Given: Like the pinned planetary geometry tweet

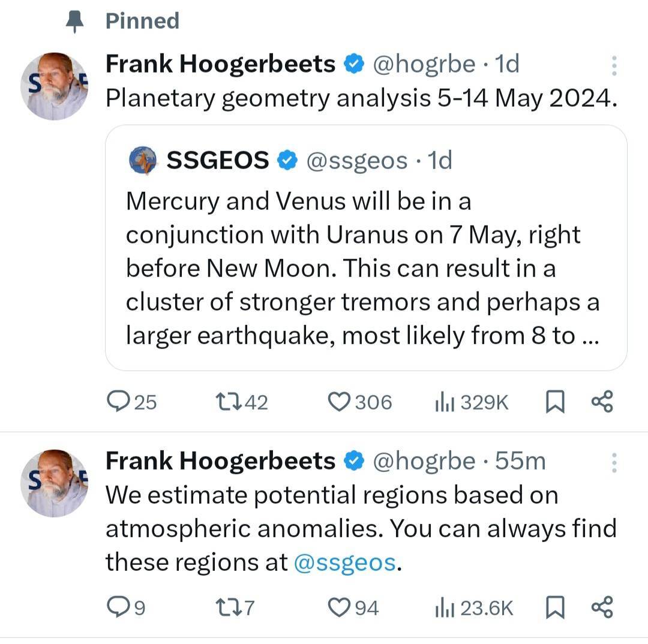Looking at the screenshot, I should click(x=339, y=402).
